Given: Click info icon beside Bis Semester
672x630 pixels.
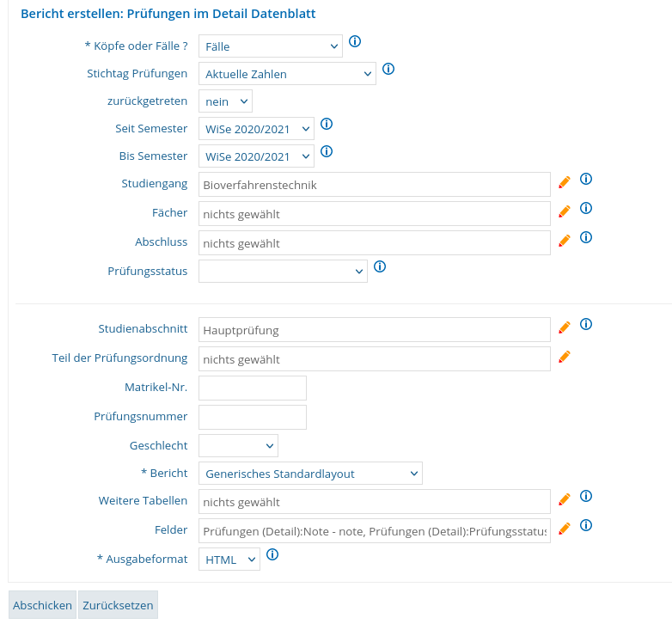Looking at the screenshot, I should [x=327, y=152].
